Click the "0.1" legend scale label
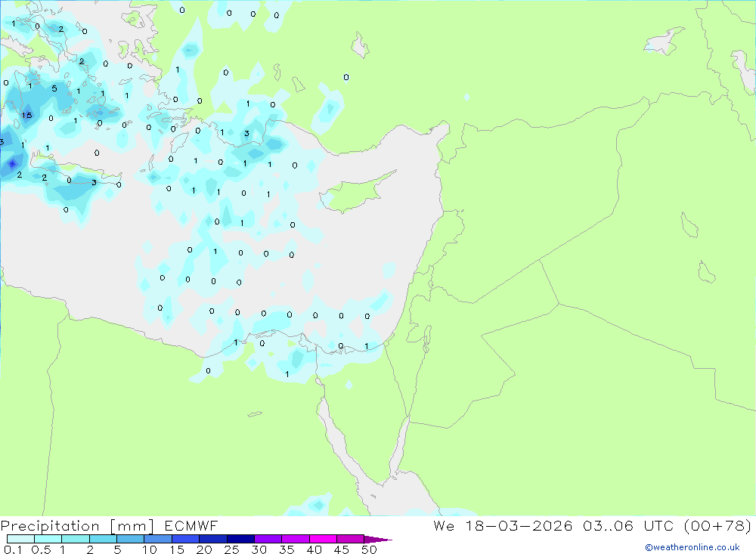Screen dimensions: 756x554 coord(13,549)
